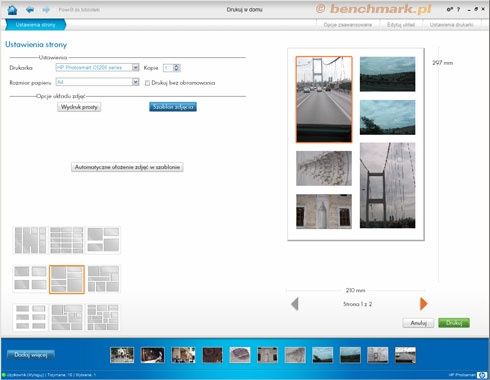The image size is (490, 380).
Task: Select the dark red filmstrip thumbnail
Action: [x=212, y=355]
